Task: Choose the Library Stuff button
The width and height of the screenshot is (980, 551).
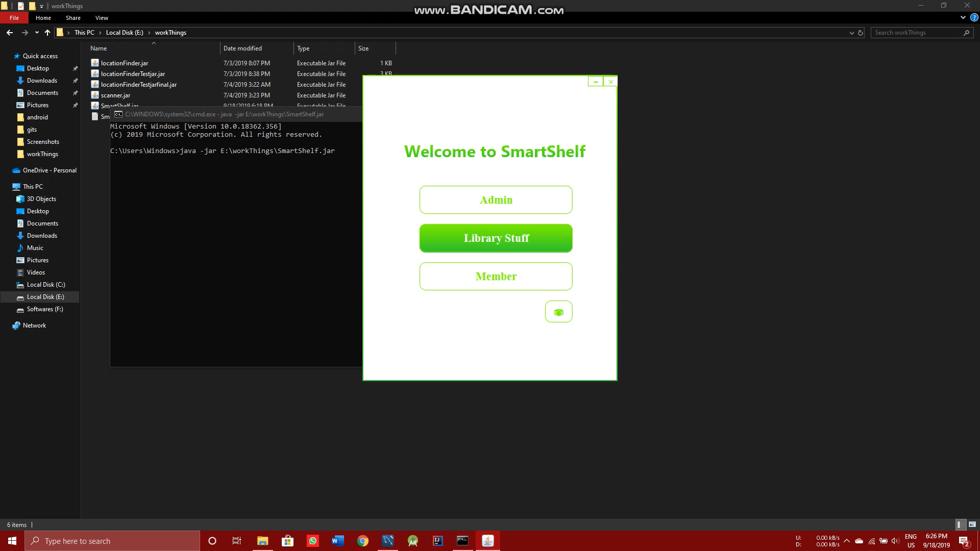Action: pos(496,238)
